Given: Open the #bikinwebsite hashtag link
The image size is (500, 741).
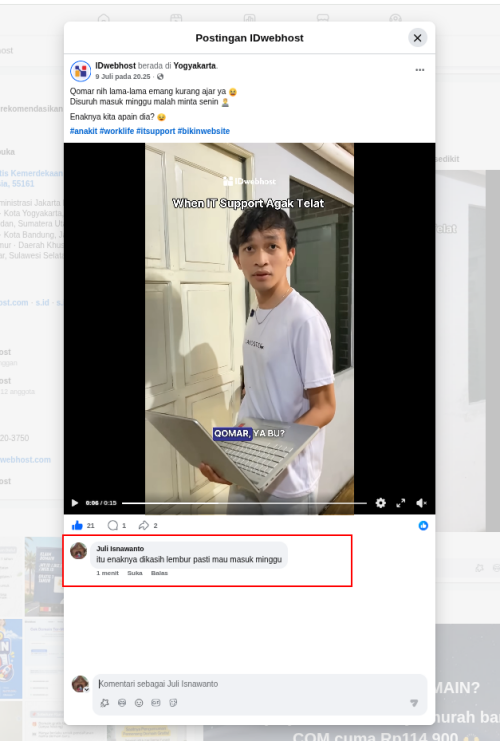Looking at the screenshot, I should click(204, 131).
